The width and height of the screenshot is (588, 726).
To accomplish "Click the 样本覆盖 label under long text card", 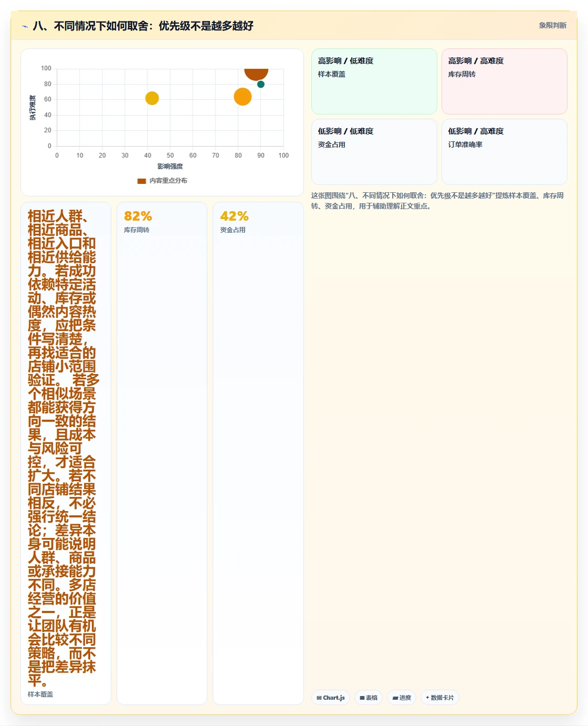I will click(x=40, y=694).
